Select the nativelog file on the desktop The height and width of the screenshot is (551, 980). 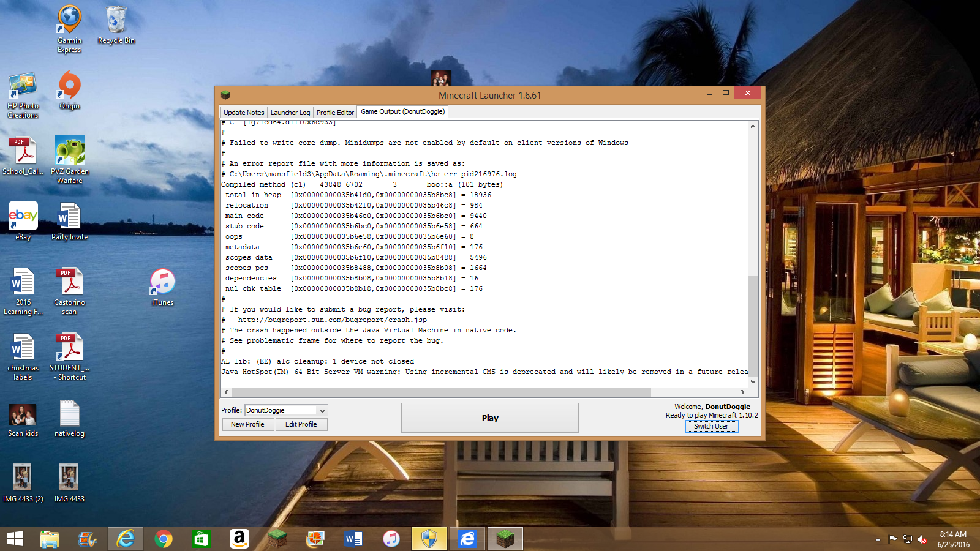69,419
